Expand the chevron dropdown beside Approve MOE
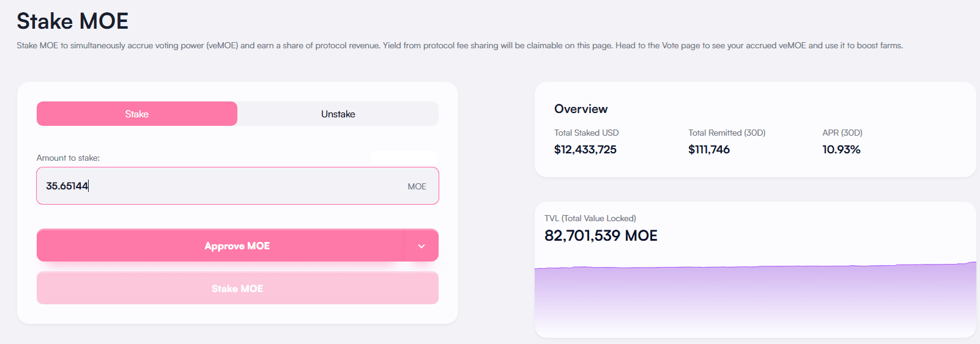The image size is (980, 344). 421,246
